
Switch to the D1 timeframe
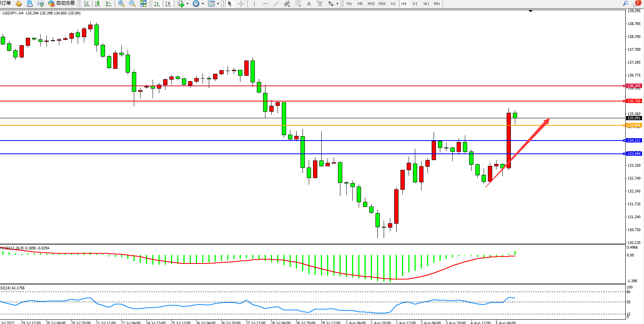pos(415,4)
